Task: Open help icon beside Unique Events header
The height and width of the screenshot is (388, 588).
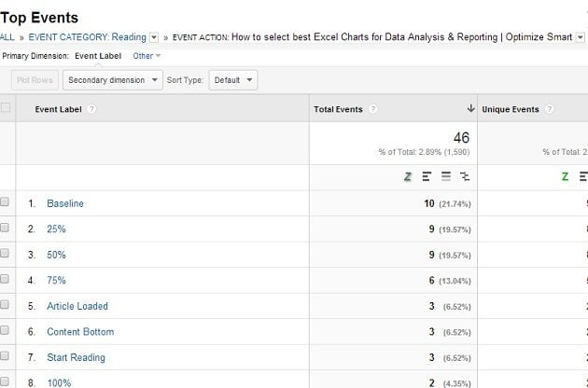Action: (x=549, y=109)
